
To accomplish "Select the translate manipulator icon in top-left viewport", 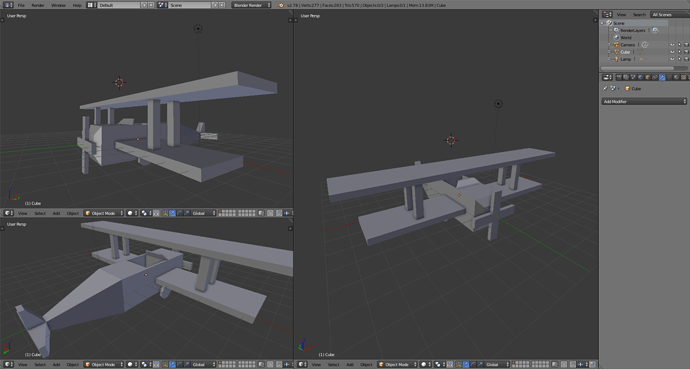I will coord(172,213).
